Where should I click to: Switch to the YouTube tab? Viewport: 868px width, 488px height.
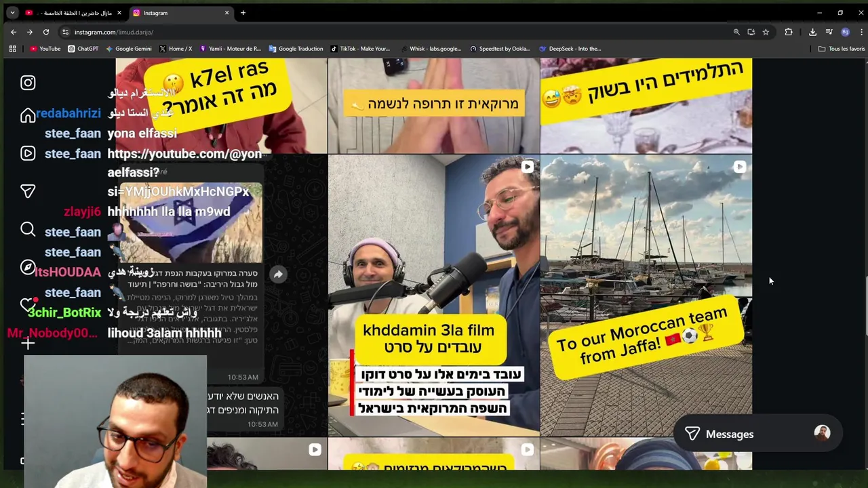pyautogui.click(x=73, y=13)
